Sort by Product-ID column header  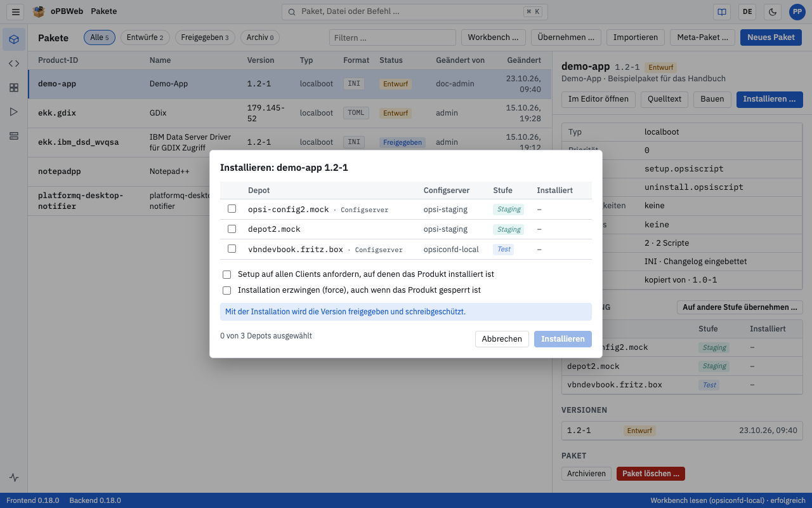coord(58,60)
